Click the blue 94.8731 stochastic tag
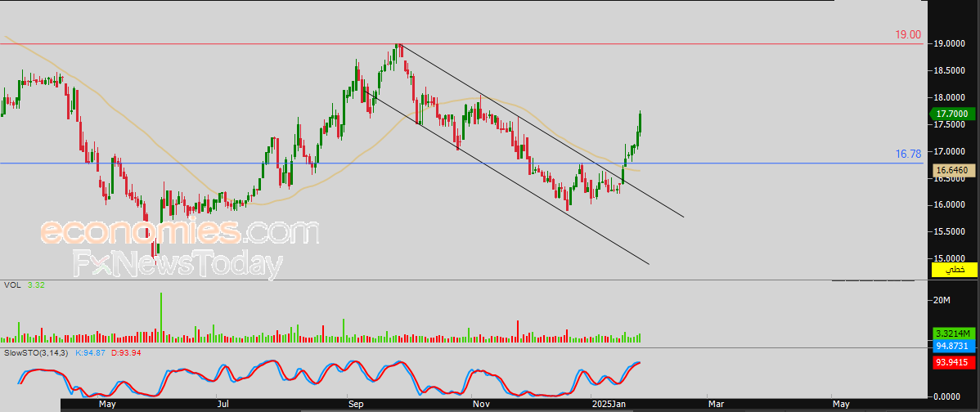980x412 pixels. tap(955, 346)
